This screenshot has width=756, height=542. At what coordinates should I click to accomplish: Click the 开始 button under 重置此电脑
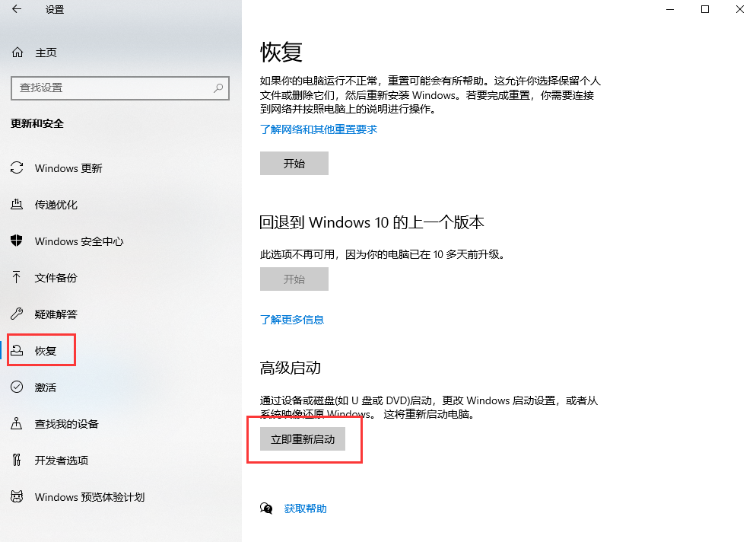(294, 163)
